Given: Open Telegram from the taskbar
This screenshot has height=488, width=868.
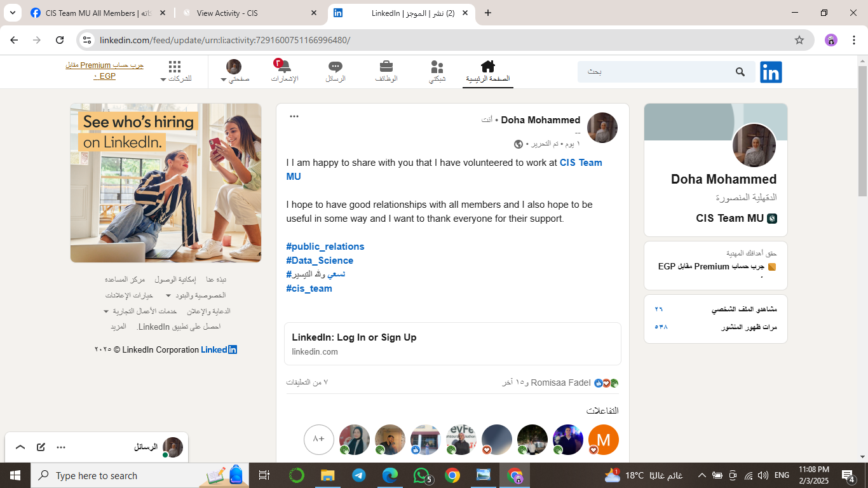Looking at the screenshot, I should 358,475.
